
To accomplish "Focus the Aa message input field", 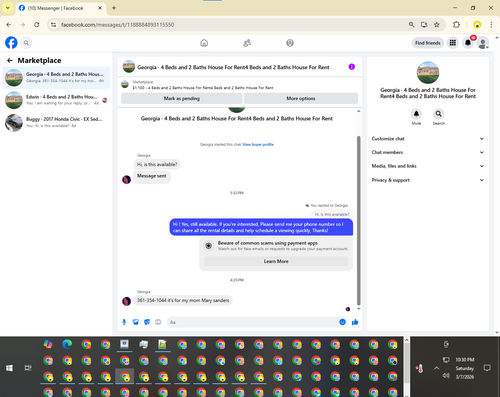I will 252,322.
